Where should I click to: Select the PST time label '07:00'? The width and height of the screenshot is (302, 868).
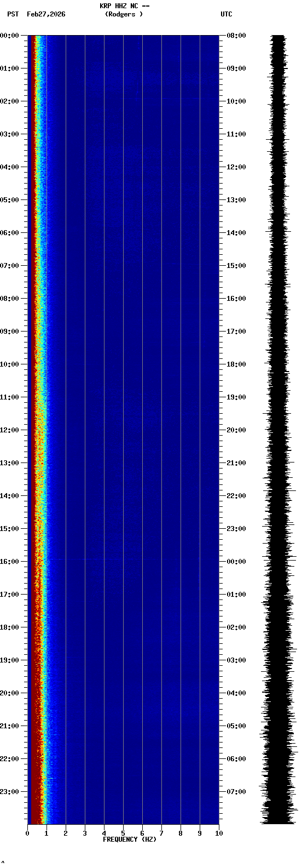(9, 266)
